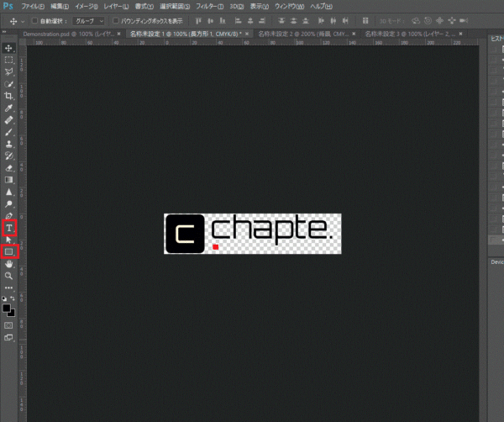Align left edges in options bar

pos(238,21)
